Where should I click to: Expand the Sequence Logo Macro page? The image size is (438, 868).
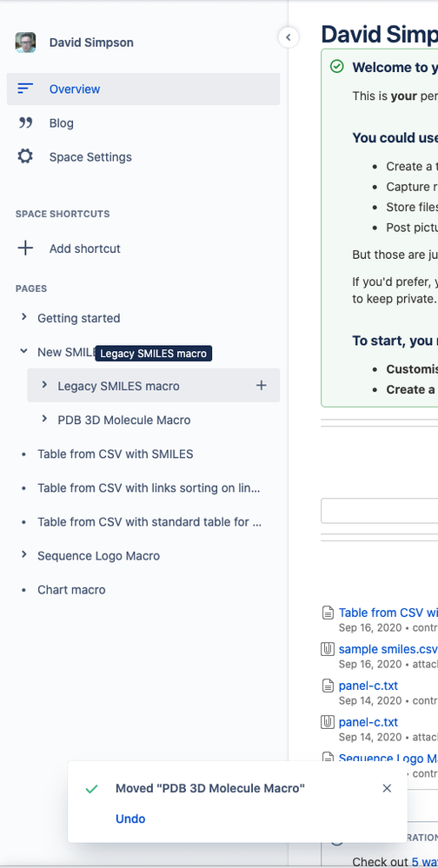pyautogui.click(x=23, y=554)
